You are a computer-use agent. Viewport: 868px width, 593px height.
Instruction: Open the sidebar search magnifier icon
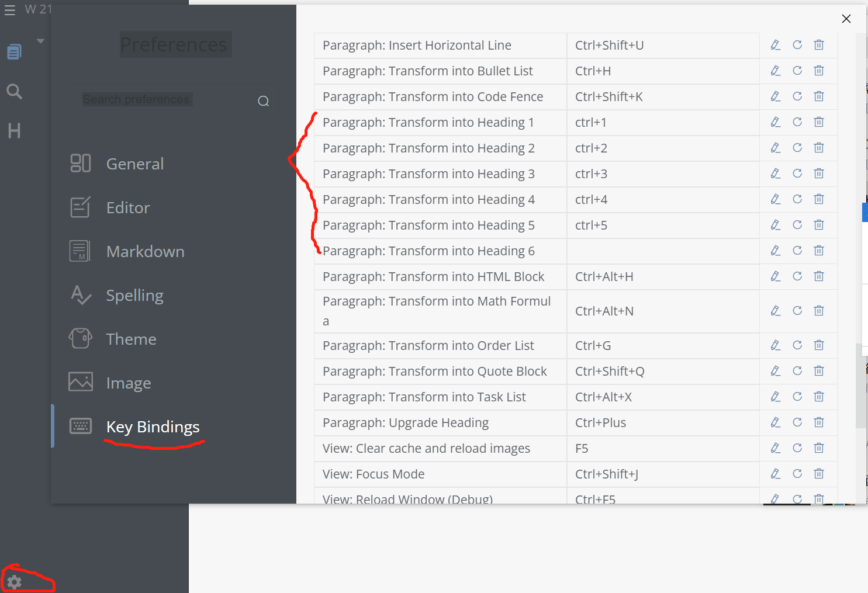(14, 91)
